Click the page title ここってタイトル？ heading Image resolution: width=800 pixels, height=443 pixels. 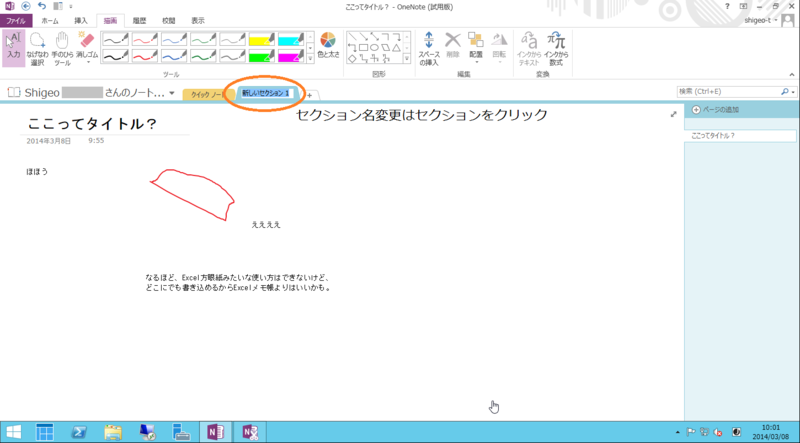click(92, 124)
